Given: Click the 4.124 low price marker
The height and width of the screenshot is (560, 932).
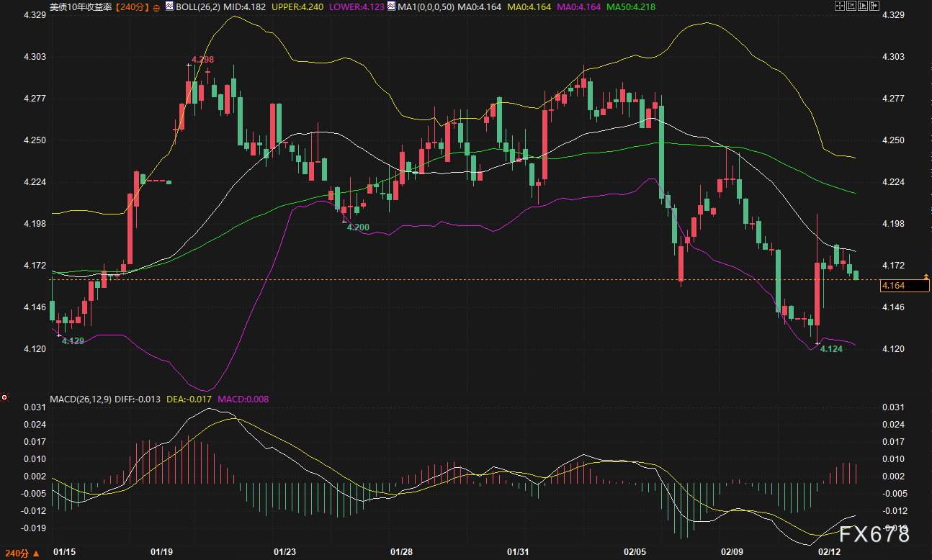Looking at the screenshot, I should tap(831, 349).
